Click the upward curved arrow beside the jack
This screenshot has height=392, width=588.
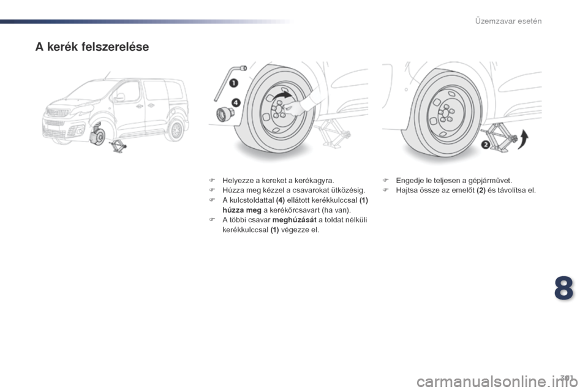(523, 140)
